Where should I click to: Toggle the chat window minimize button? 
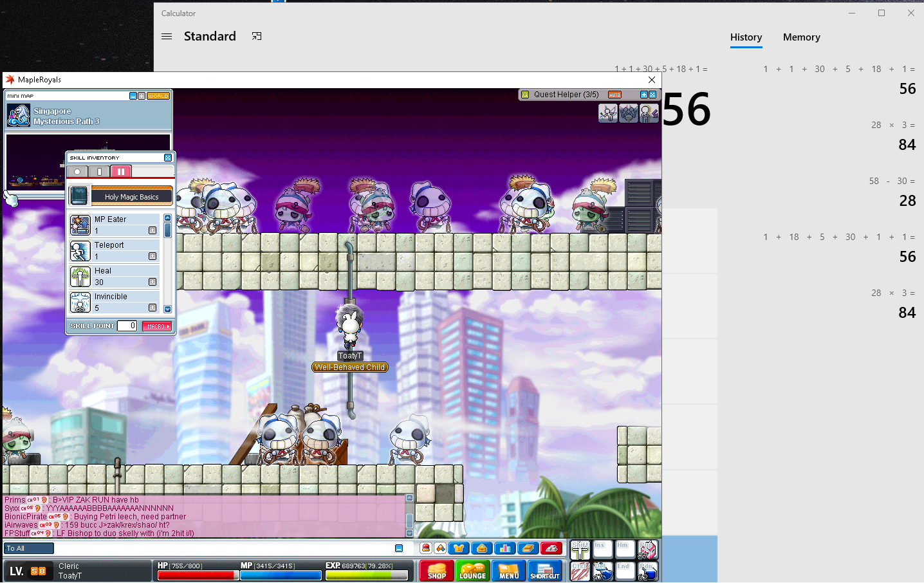pyautogui.click(x=399, y=548)
